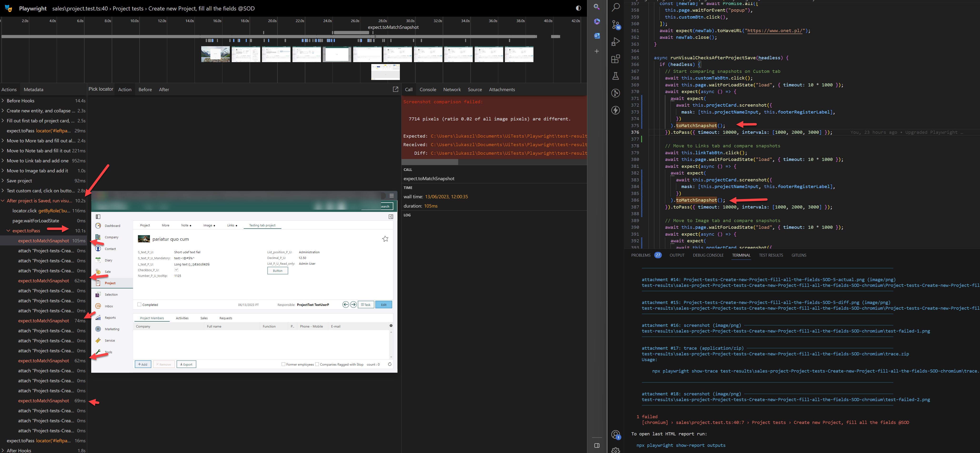Screen dimensions: 980x453
Task: Click the Export button under Project Members
Action: [x=186, y=364]
